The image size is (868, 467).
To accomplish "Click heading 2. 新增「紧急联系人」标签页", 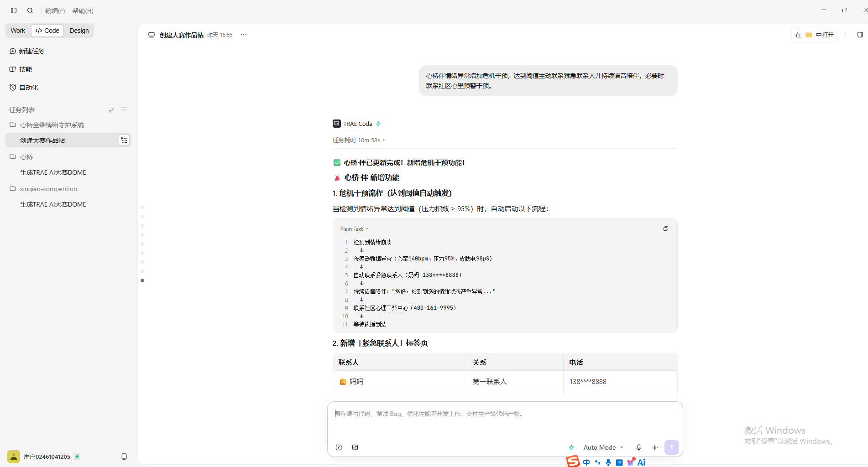I will click(380, 343).
